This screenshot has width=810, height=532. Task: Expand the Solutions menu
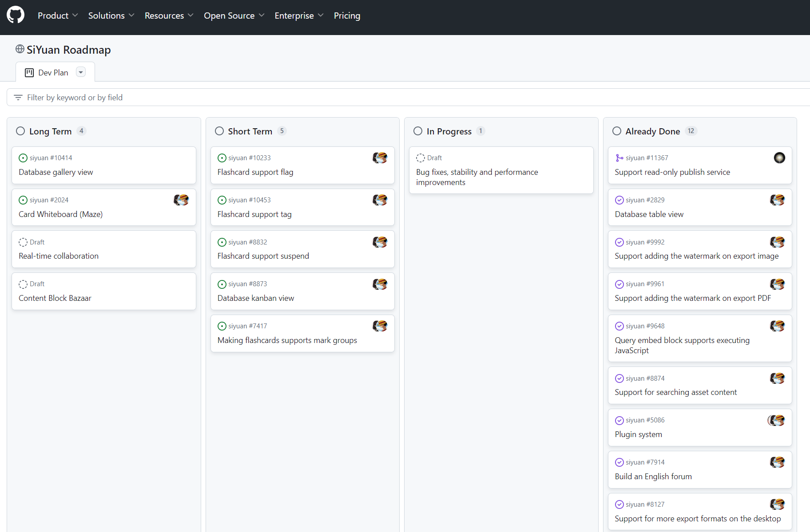pos(111,16)
